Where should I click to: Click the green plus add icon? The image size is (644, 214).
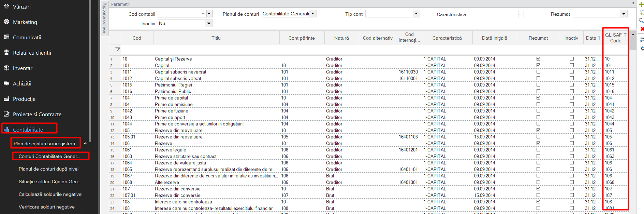click(641, 4)
